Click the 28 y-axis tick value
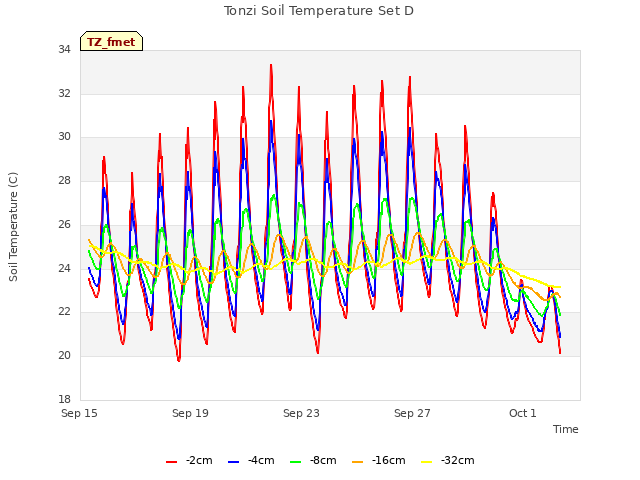The width and height of the screenshot is (640, 480). point(64,180)
